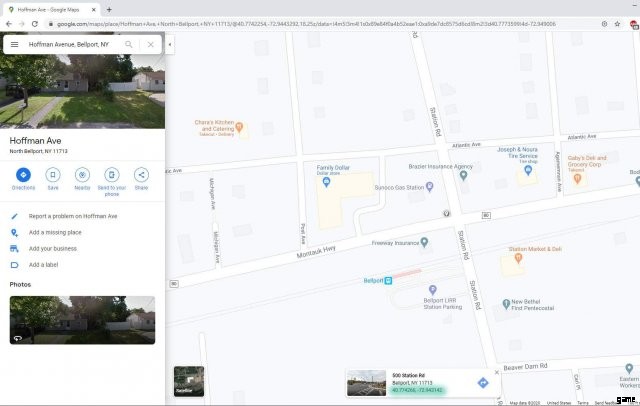Clear the search box with X

tap(151, 45)
